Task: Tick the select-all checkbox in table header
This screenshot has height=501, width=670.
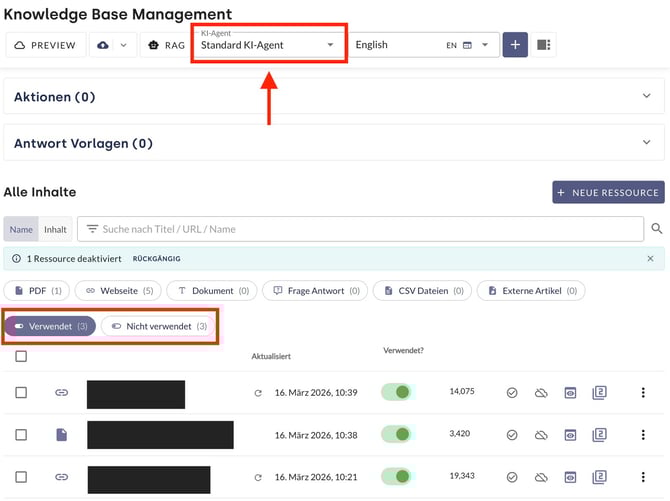Action: click(x=21, y=356)
